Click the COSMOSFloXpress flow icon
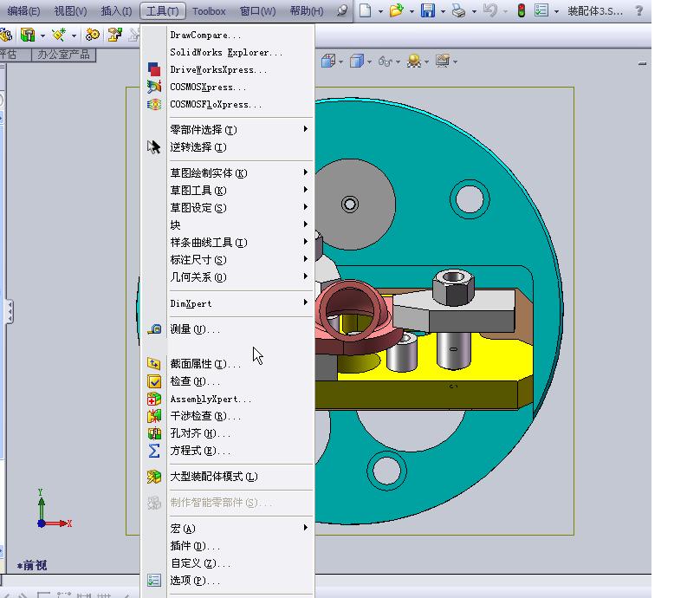Screen dimensions: 700x598 point(154,105)
